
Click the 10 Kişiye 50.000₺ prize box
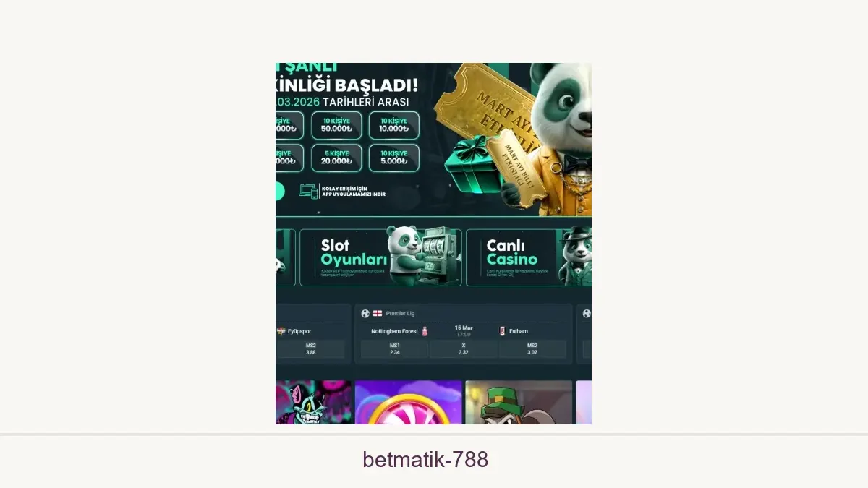coord(337,125)
